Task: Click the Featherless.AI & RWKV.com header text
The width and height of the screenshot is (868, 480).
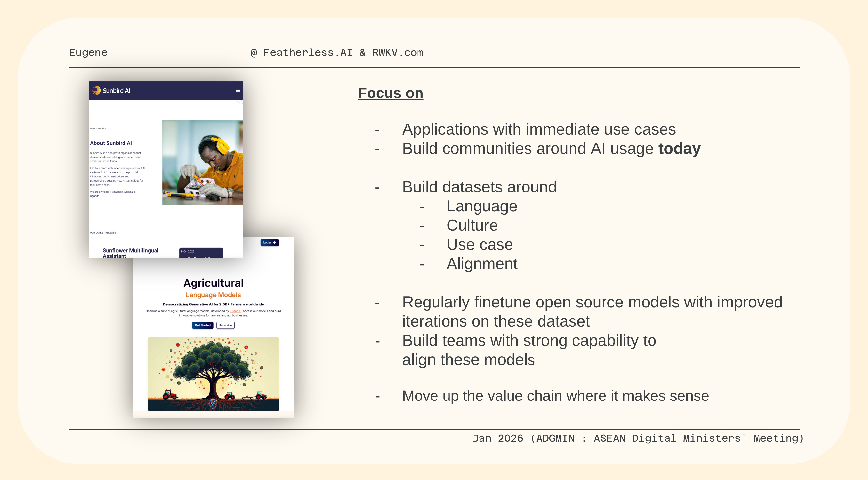Action: click(337, 53)
